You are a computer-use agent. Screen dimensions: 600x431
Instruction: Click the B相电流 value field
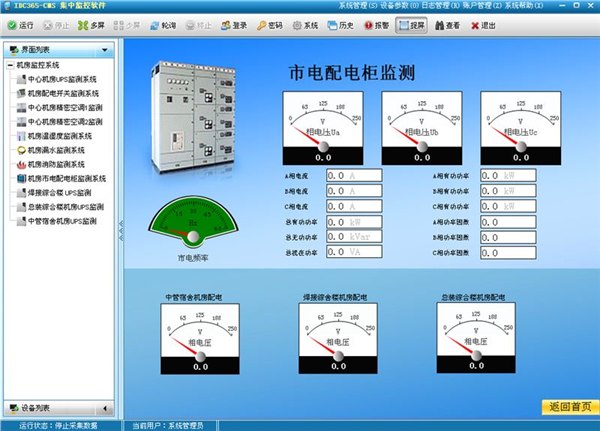354,191
